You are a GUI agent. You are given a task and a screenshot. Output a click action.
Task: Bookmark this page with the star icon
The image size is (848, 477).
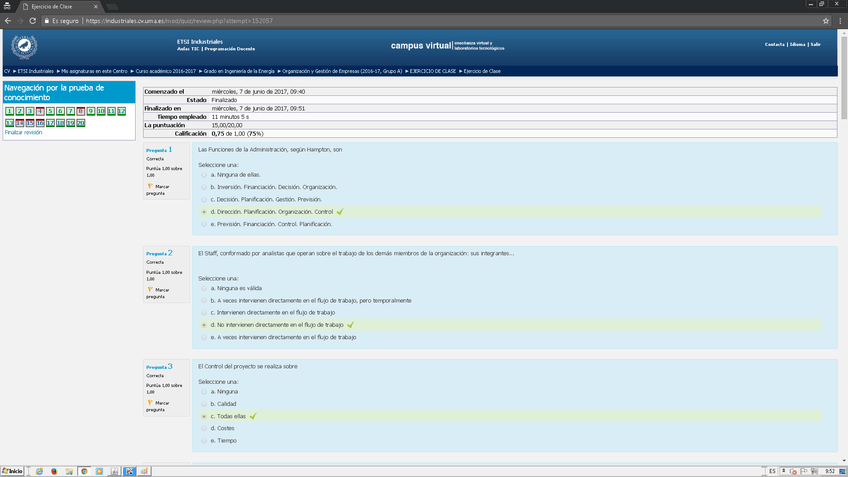click(826, 20)
